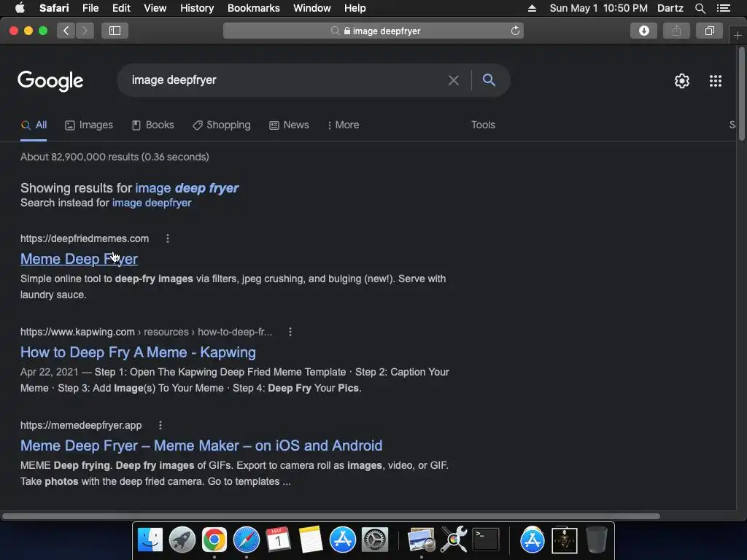Screen dimensions: 747x560
Task: Click the Safari compass dock icon
Action: point(247,540)
